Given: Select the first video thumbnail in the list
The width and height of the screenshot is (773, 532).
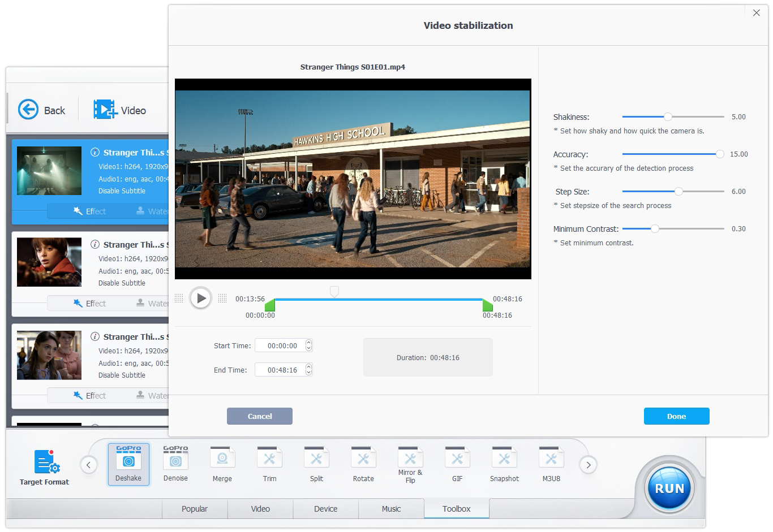Looking at the screenshot, I should click(x=49, y=171).
